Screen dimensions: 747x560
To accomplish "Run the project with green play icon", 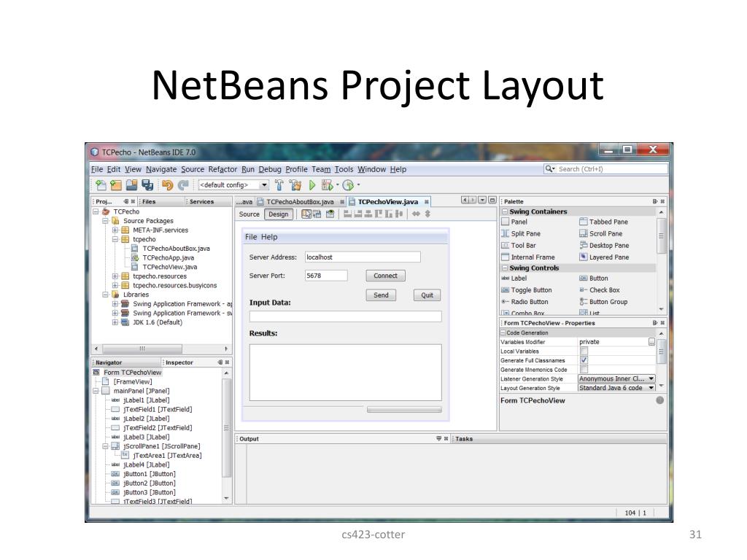I will [312, 185].
